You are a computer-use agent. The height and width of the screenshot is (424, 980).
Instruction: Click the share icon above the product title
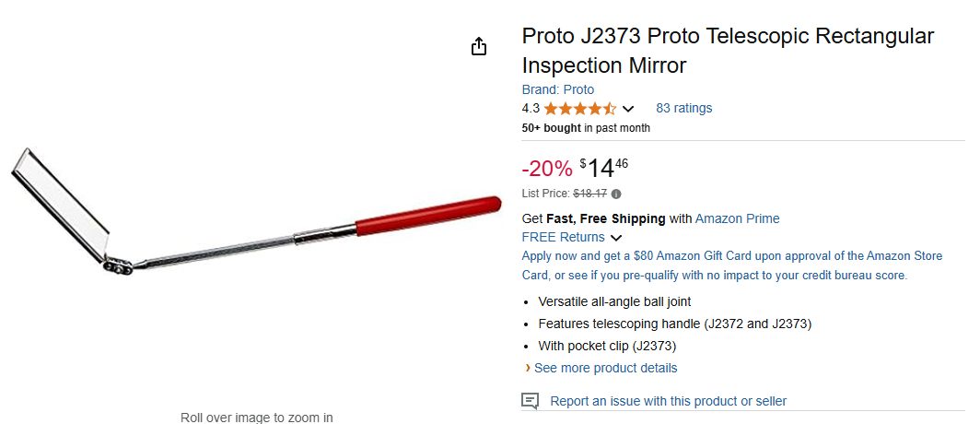[x=479, y=47]
